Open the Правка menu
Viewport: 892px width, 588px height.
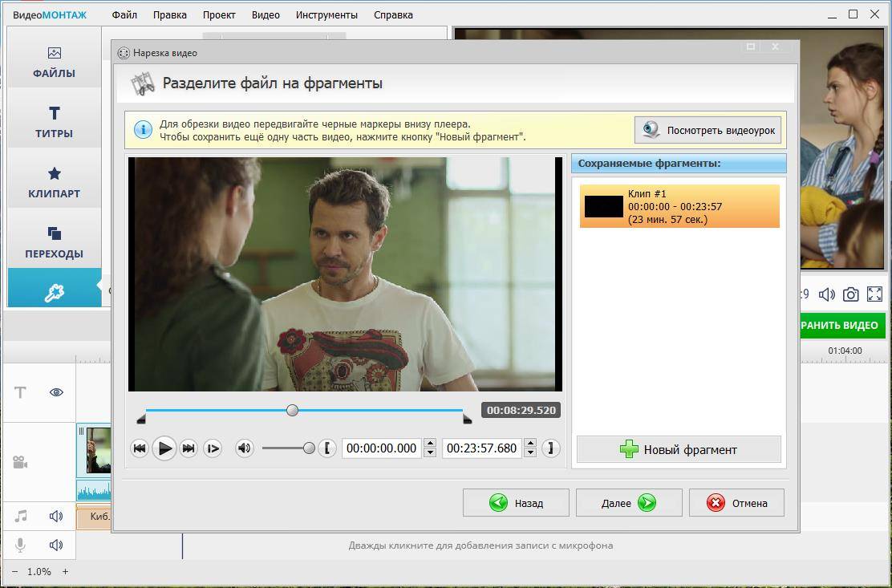[169, 14]
